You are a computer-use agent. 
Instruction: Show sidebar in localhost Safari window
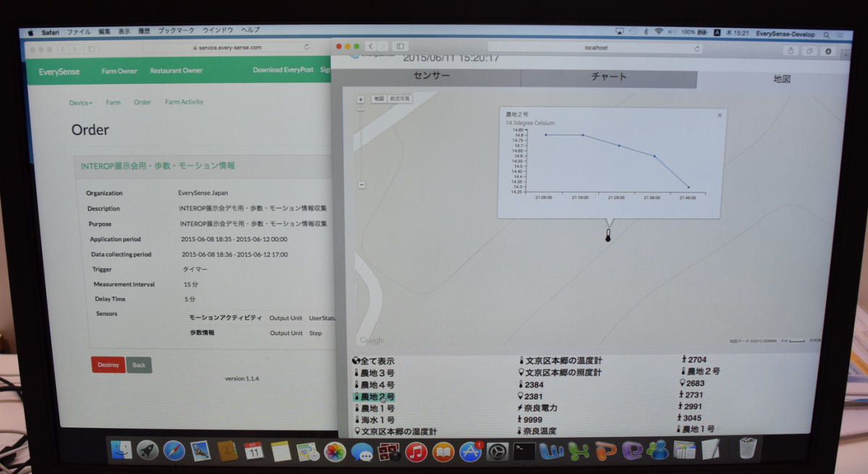pyautogui.click(x=401, y=46)
